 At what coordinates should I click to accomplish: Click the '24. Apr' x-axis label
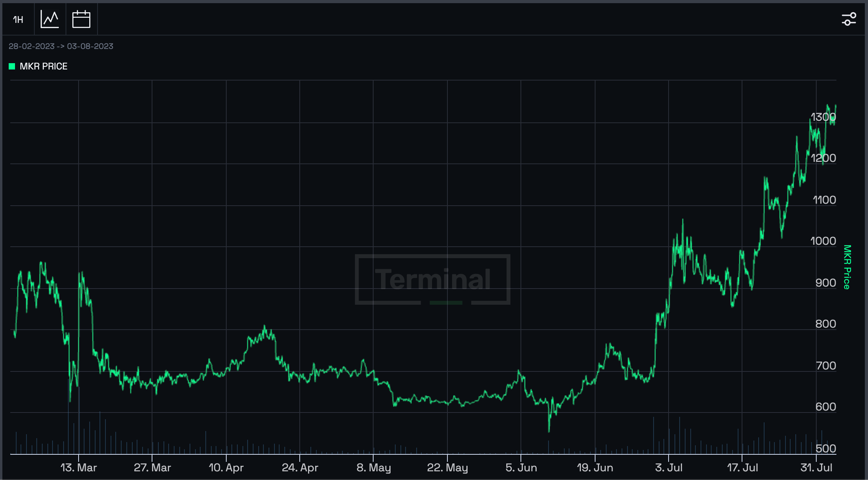pos(300,468)
